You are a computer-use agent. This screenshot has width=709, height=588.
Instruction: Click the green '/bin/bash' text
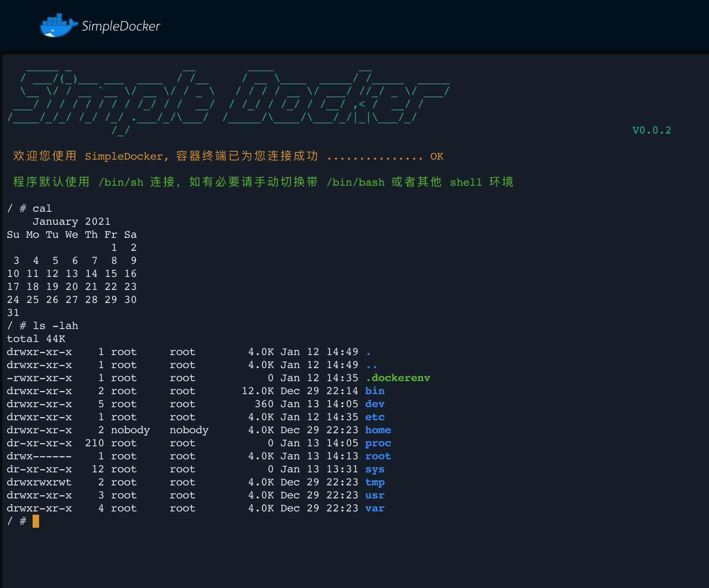(x=356, y=182)
